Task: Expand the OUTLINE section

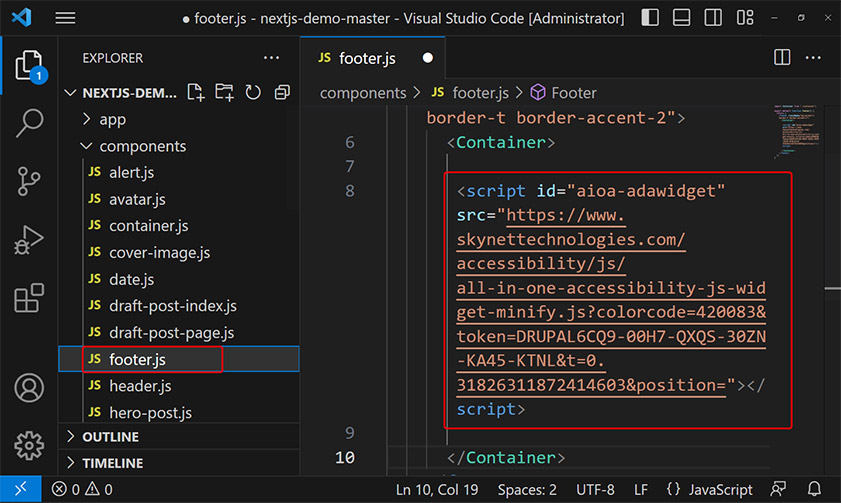Action: [x=178, y=437]
